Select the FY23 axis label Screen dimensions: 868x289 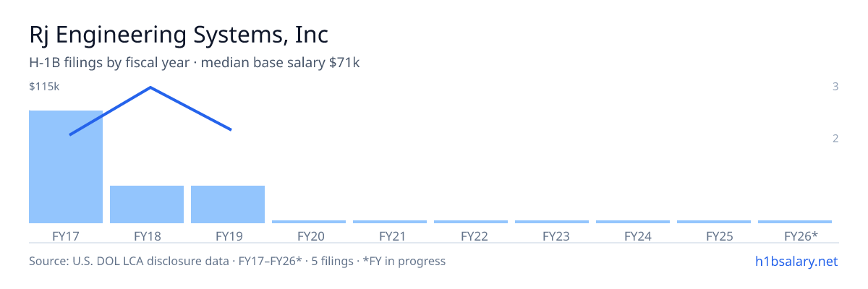click(x=552, y=236)
